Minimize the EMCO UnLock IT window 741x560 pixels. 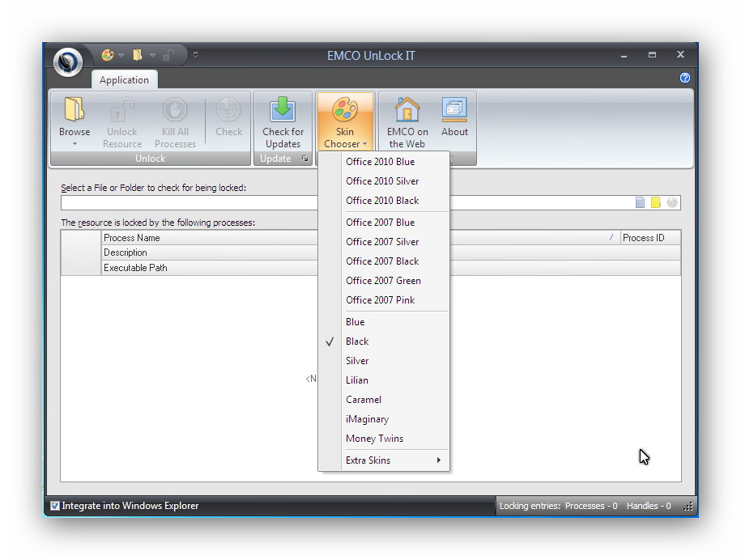pos(624,55)
